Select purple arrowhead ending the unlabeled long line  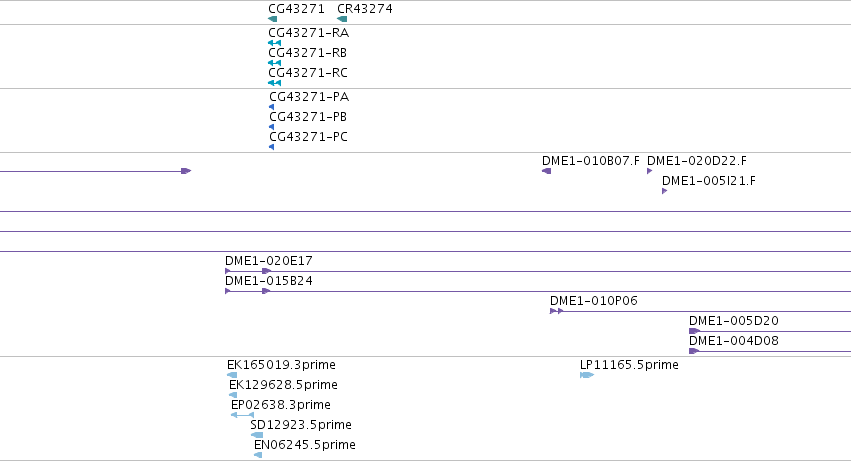pos(186,171)
